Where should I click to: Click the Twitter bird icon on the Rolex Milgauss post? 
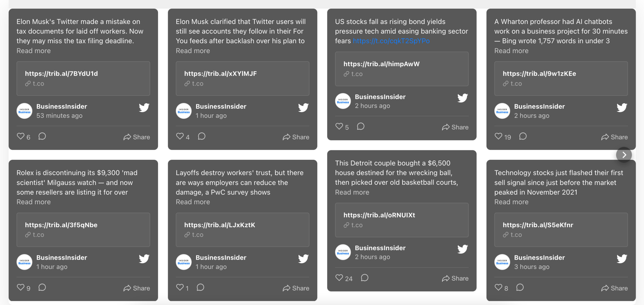(x=144, y=258)
